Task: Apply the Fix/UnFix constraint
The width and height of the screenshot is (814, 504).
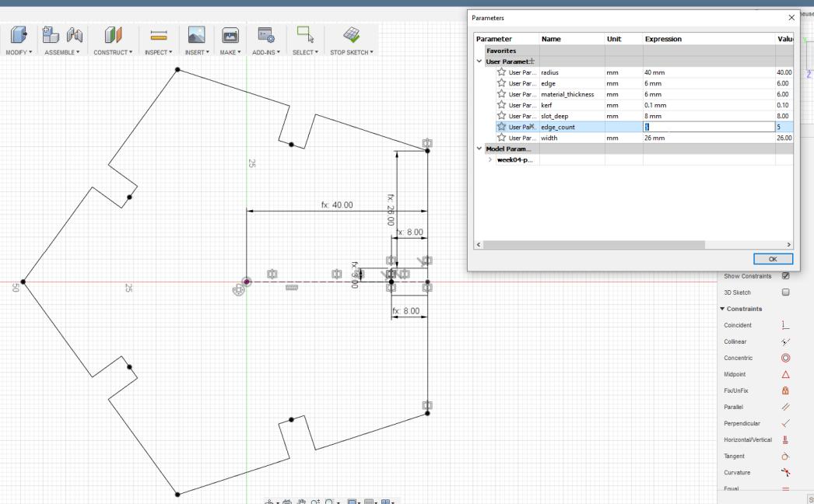Action: click(785, 390)
